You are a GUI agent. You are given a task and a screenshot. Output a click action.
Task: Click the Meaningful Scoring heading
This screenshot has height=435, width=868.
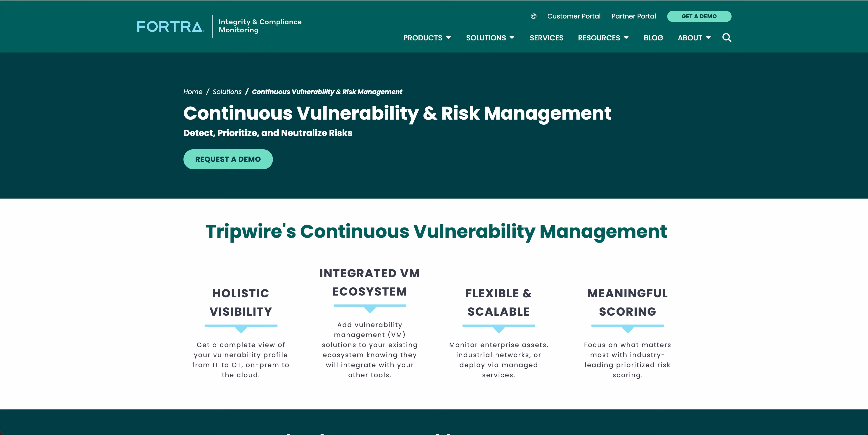click(x=627, y=302)
